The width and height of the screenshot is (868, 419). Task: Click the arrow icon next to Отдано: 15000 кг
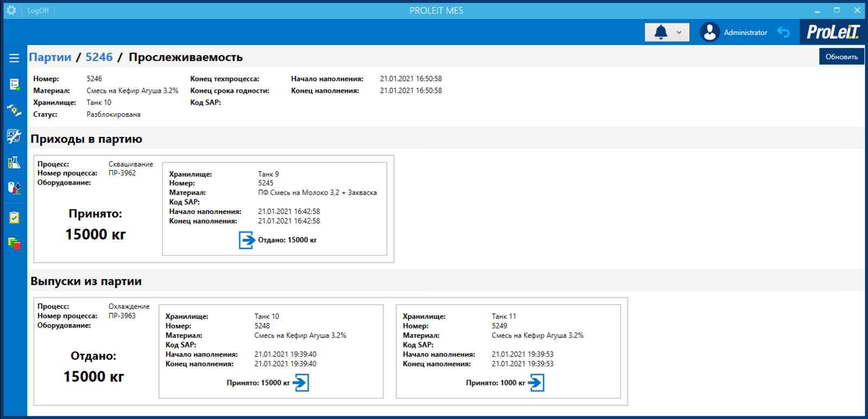pyautogui.click(x=247, y=240)
